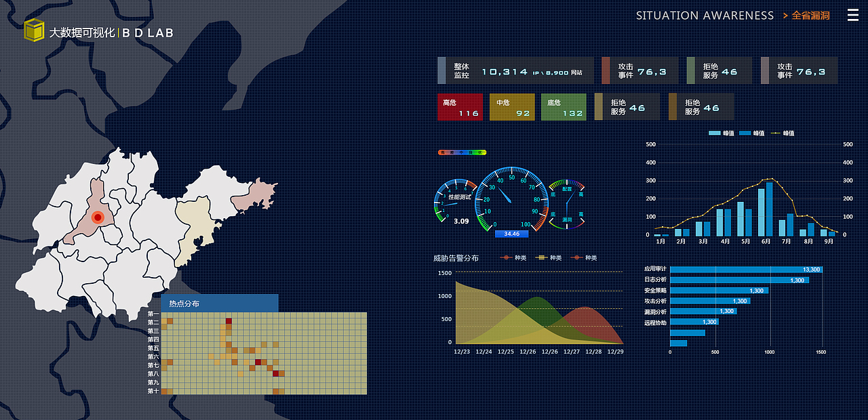Select the 中危 92 yellow tile

click(x=512, y=107)
